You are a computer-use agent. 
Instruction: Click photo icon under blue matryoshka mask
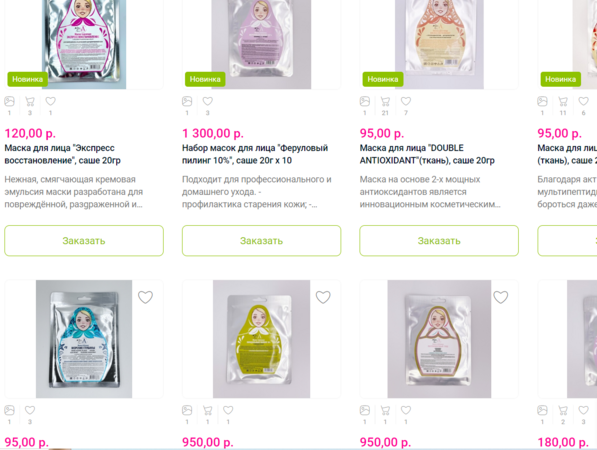click(10, 410)
